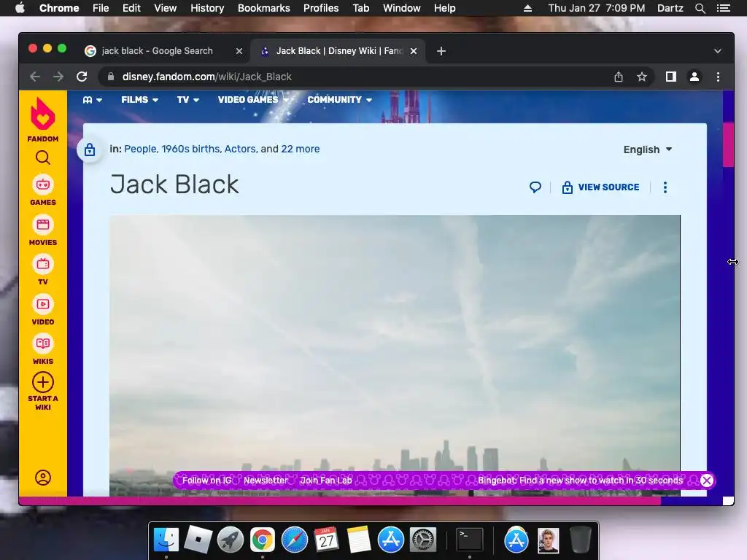Expand the Films navigation dropdown
This screenshot has width=747, height=560.
coord(139,99)
